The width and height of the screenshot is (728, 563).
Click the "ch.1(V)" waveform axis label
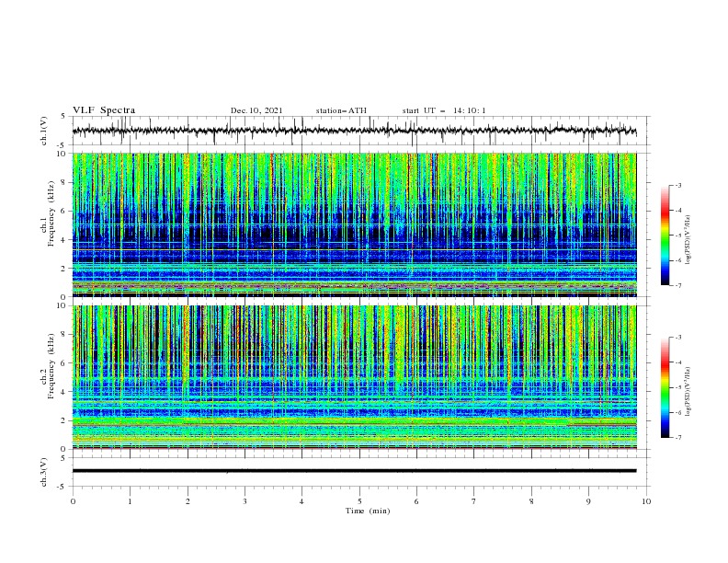tap(44, 131)
